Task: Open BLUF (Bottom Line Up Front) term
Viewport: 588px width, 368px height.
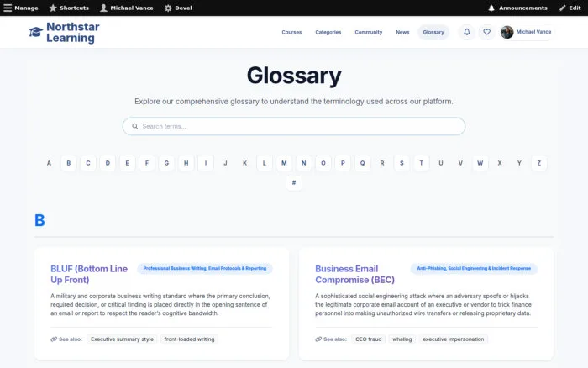Action: pos(89,274)
